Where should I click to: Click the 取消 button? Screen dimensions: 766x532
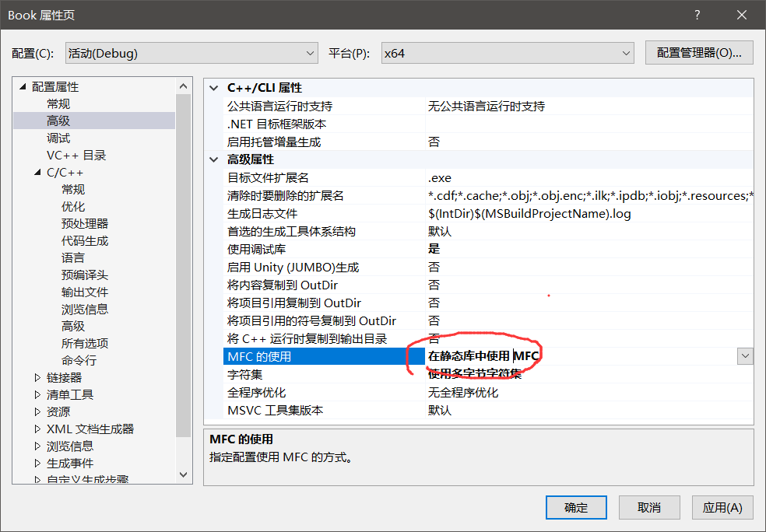click(x=648, y=507)
